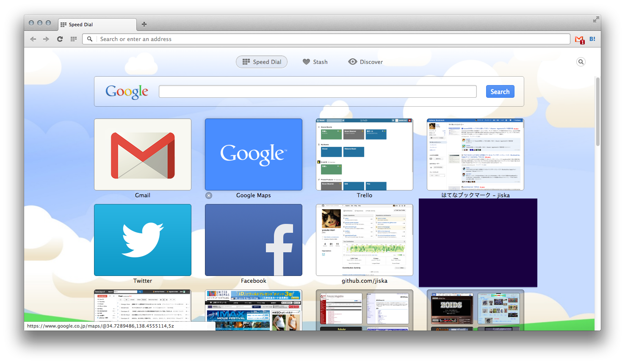Minimize the window with yellow button

40,23
